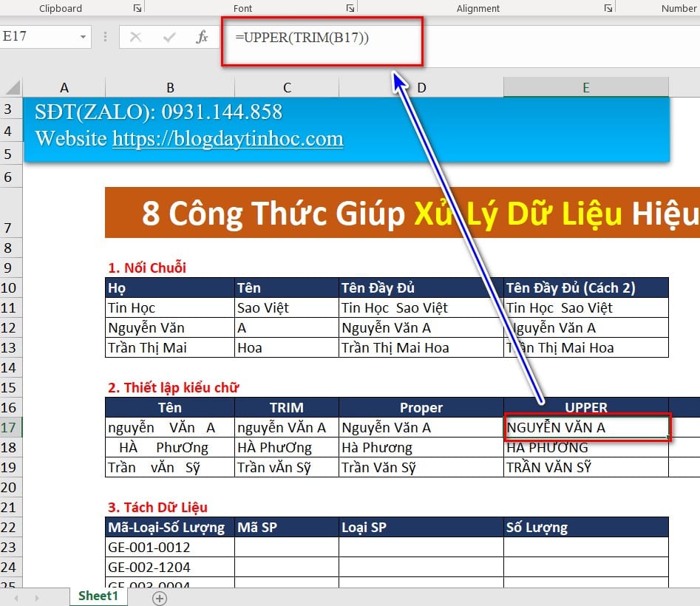Screen dimensions: 700x606
Task: Select cell 'GE-001-0012'
Action: point(170,547)
